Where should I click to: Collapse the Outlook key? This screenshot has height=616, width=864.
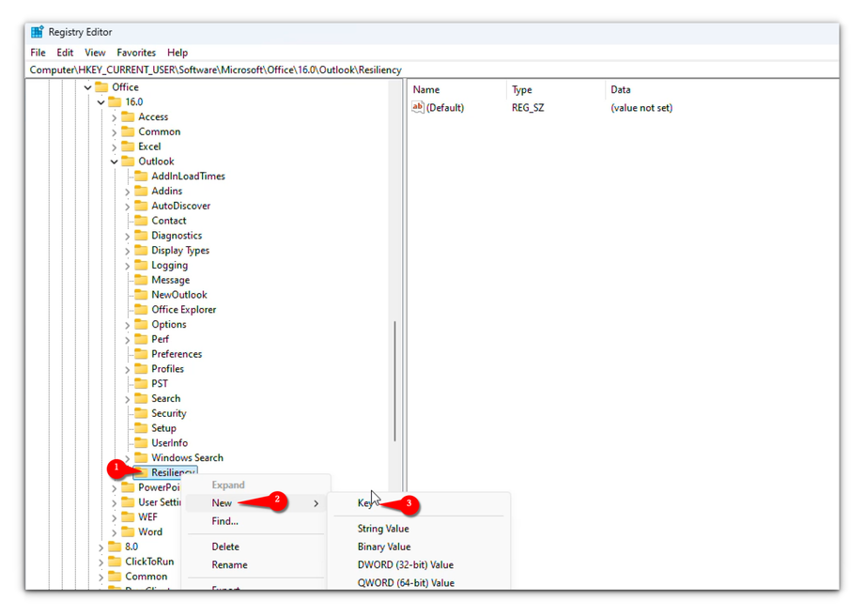pyautogui.click(x=114, y=162)
